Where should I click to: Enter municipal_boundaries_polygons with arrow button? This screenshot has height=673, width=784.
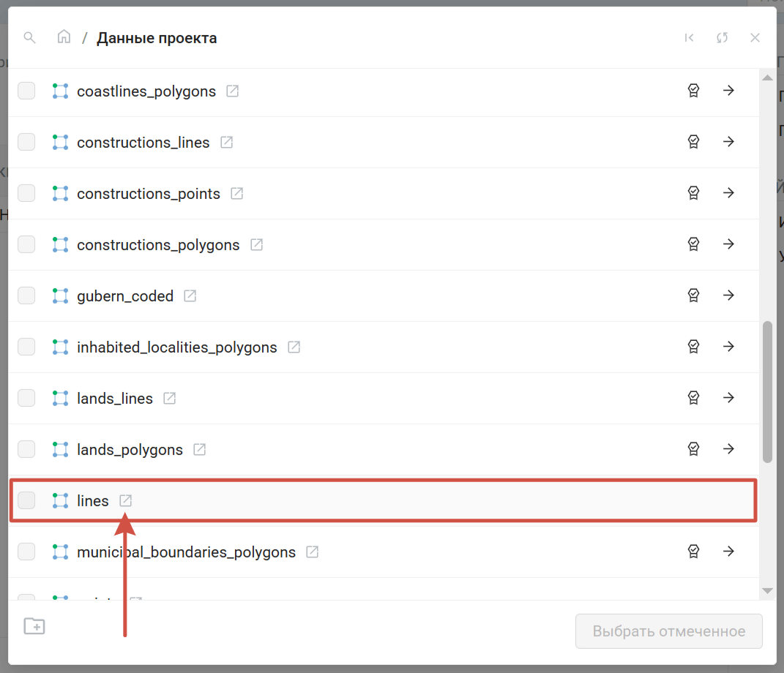728,552
